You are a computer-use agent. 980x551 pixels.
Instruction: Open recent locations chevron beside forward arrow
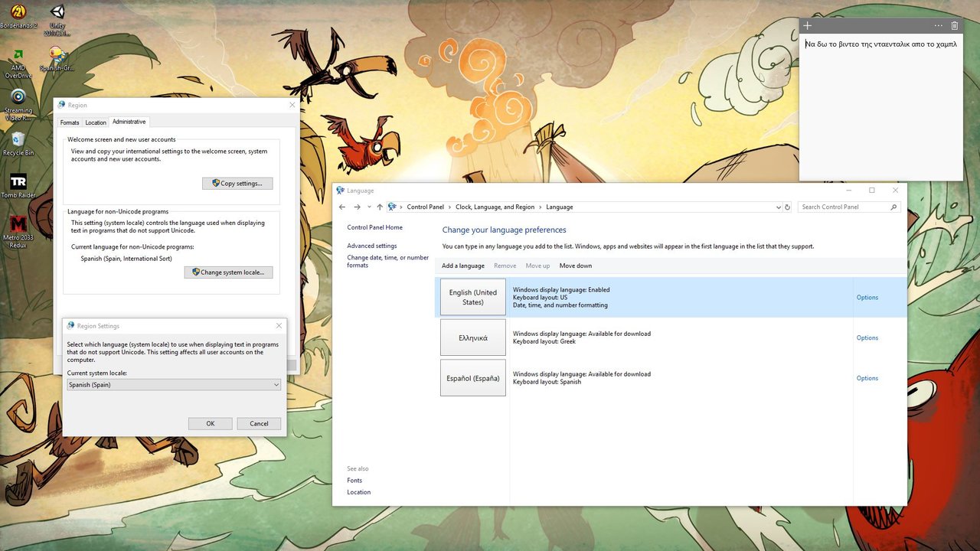coord(369,207)
